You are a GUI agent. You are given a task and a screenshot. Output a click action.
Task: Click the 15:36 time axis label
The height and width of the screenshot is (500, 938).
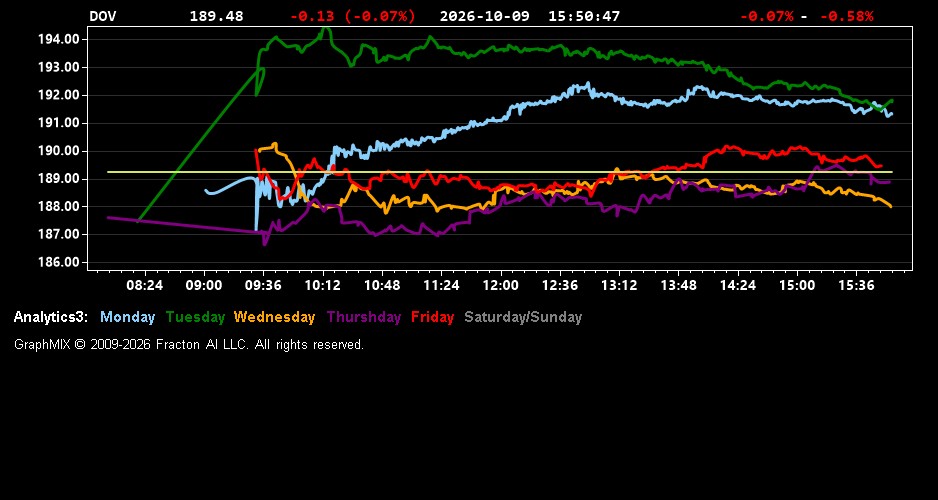(x=857, y=285)
